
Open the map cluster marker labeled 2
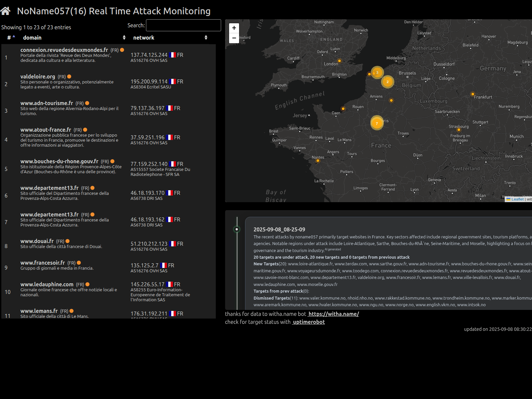pyautogui.click(x=387, y=82)
